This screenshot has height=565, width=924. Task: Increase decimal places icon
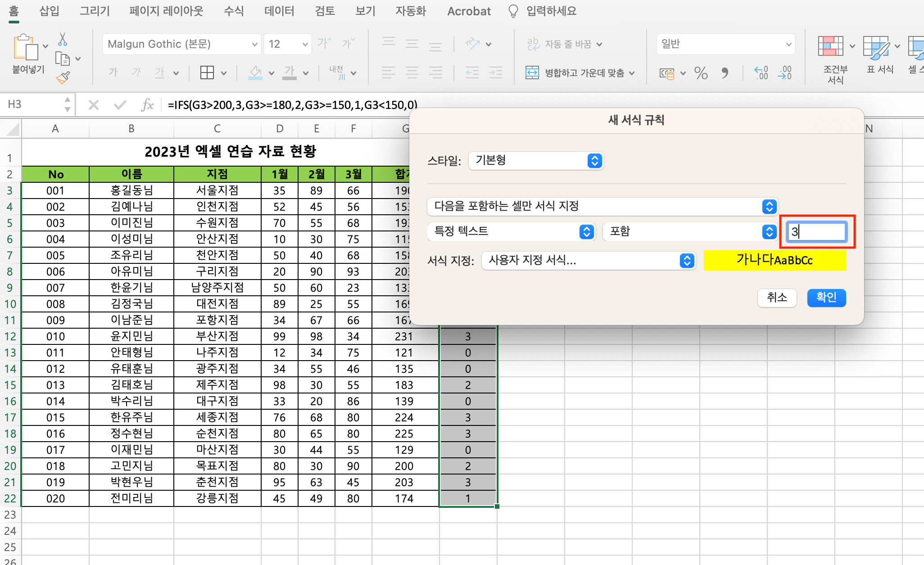click(761, 72)
